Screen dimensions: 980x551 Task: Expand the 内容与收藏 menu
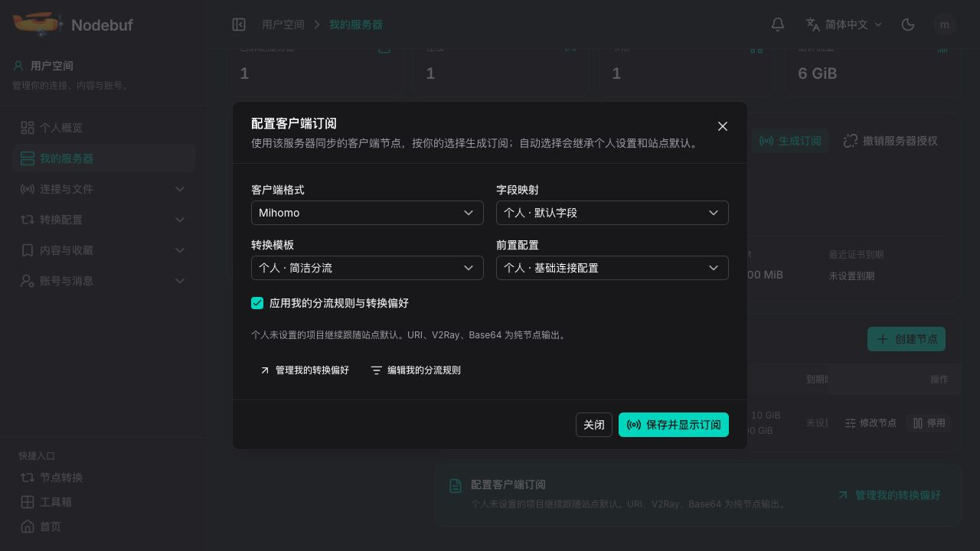103,250
